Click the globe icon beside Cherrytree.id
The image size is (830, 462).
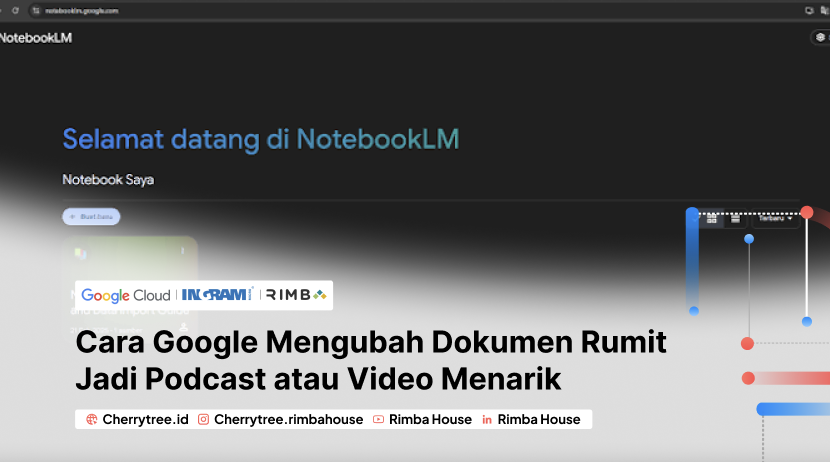[92, 420]
